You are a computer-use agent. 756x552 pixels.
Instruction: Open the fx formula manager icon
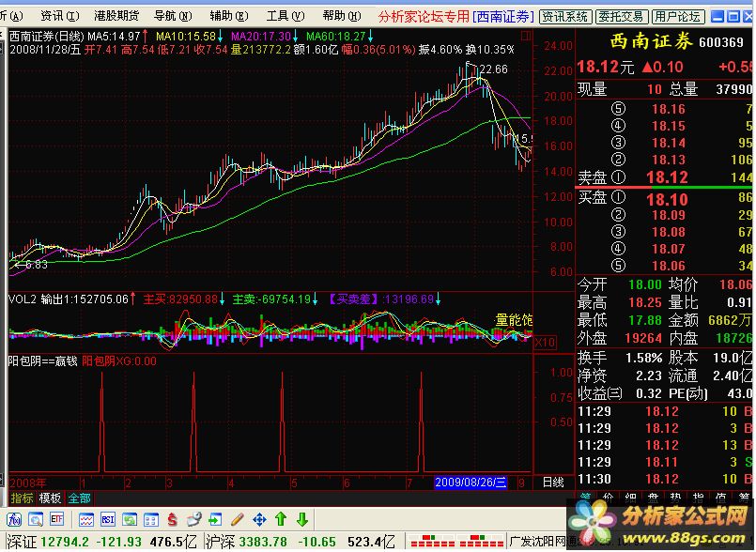pyautogui.click(x=14, y=520)
